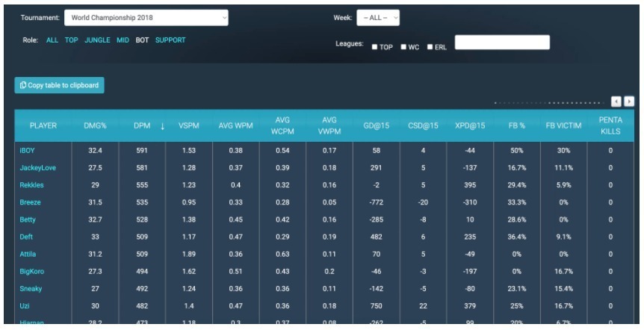Select the JUNGLE role filter

[97, 40]
